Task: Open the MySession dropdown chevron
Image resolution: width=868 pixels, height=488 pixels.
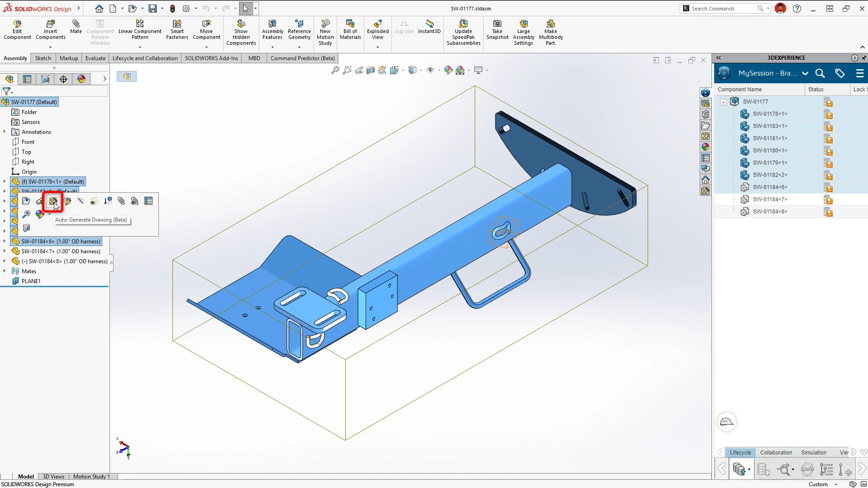Action: coord(805,73)
